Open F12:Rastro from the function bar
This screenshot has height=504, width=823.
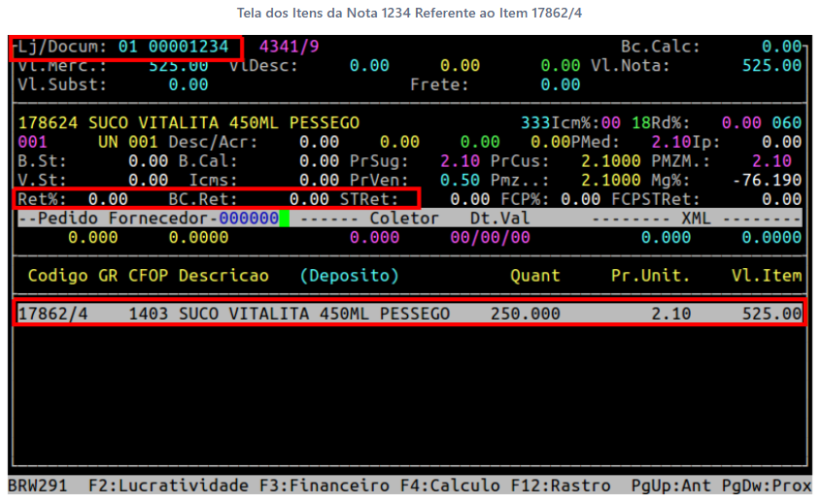pos(553,486)
